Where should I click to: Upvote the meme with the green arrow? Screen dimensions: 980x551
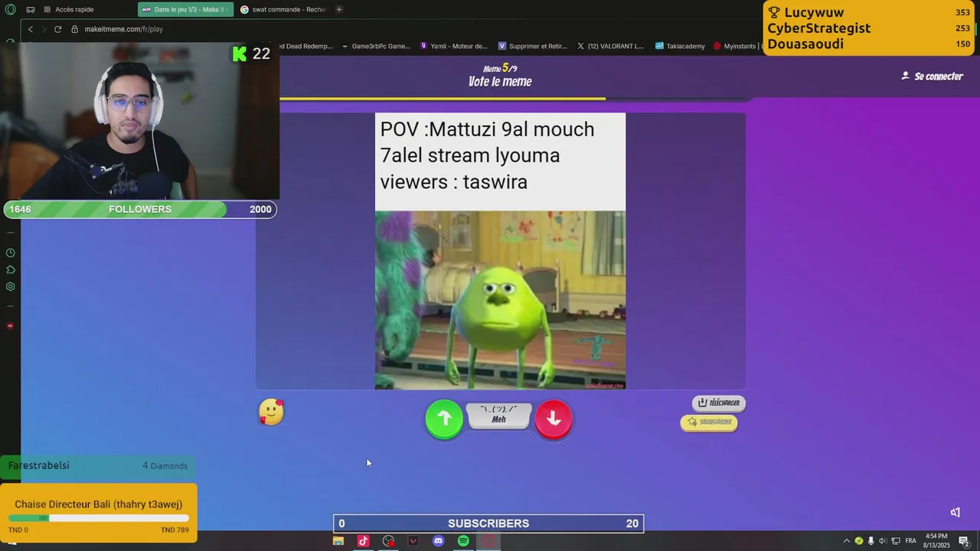[x=444, y=419]
